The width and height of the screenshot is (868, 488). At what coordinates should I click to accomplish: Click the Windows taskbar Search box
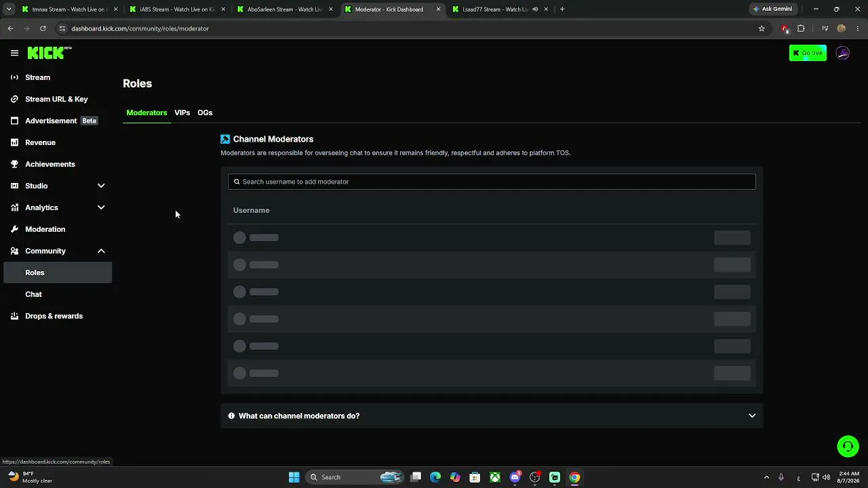coord(353,477)
